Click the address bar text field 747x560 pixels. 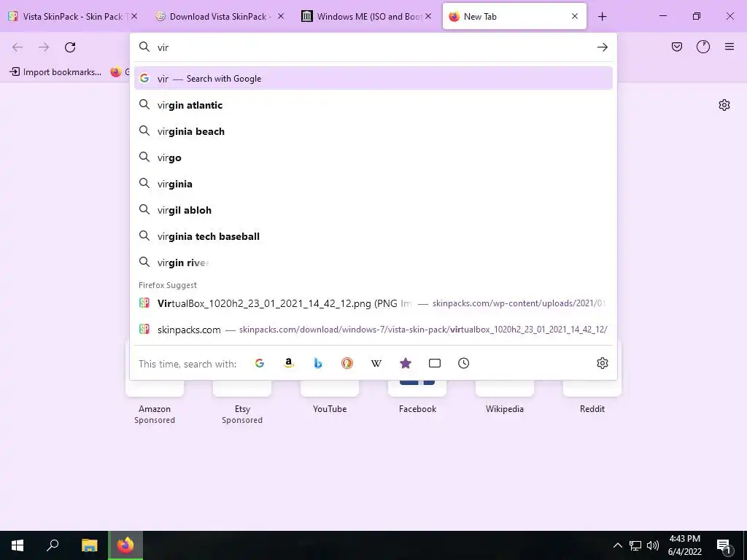(373, 47)
